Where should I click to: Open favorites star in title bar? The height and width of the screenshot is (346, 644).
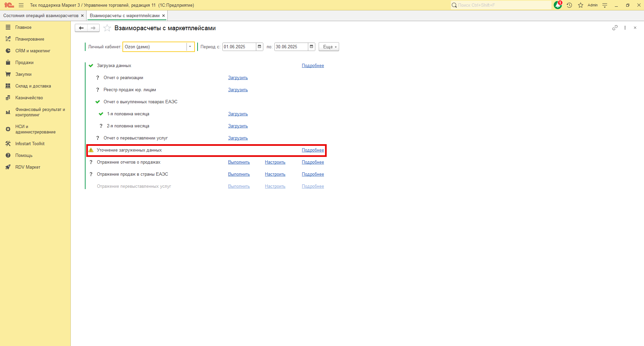[x=581, y=5]
